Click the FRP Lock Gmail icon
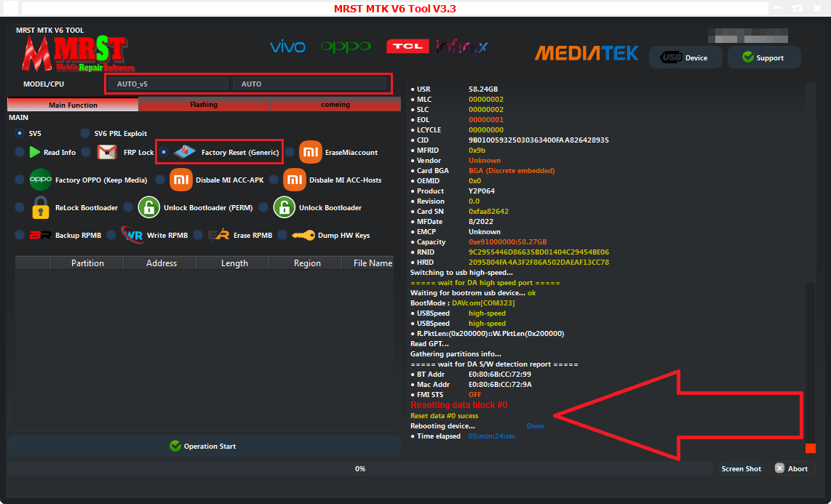Viewport: 831px width, 504px height. 107,153
